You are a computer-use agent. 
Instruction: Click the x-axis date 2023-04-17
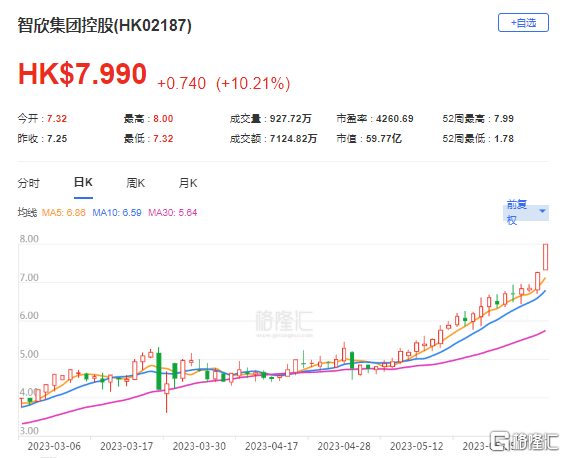click(272, 446)
